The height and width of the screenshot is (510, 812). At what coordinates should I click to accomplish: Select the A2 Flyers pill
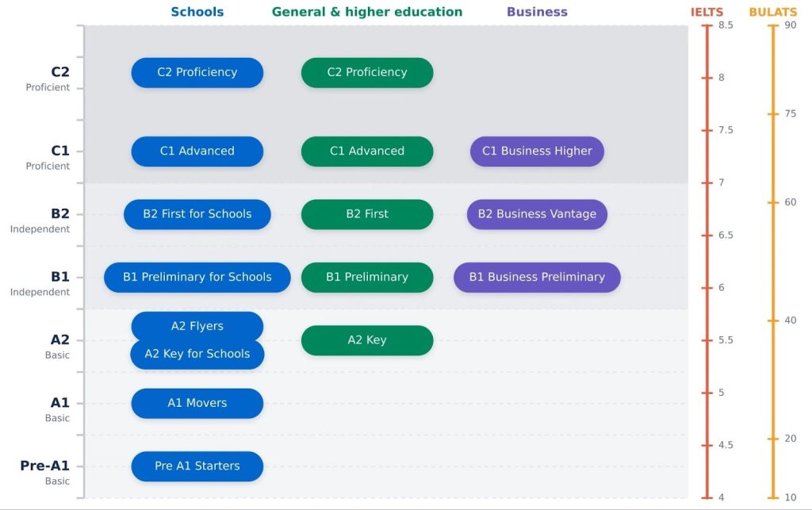click(x=197, y=324)
